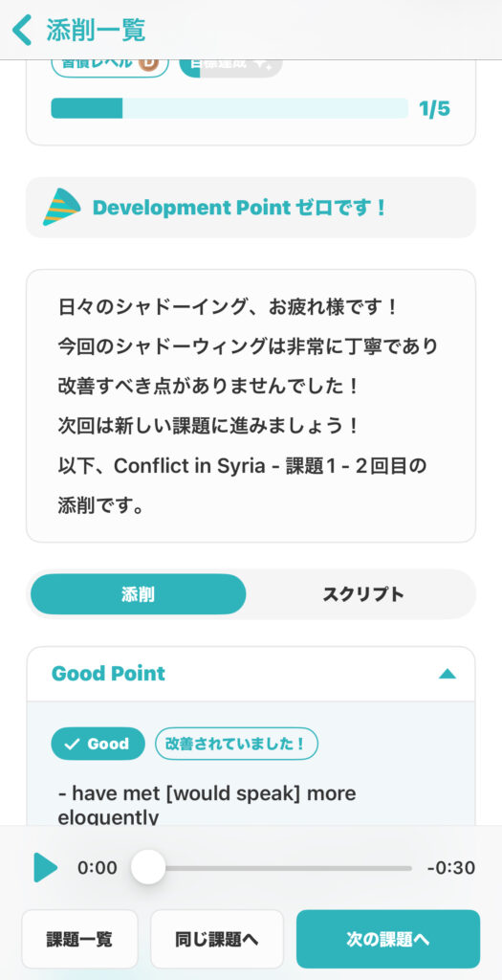Click the 課題一覧 button
The height and width of the screenshot is (980, 502).
(x=79, y=939)
